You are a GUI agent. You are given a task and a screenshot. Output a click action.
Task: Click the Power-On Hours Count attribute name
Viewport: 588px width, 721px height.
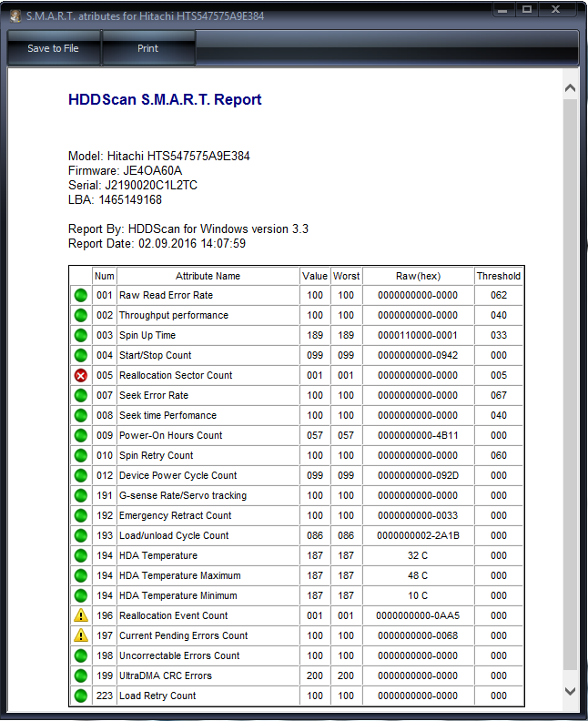(170, 435)
